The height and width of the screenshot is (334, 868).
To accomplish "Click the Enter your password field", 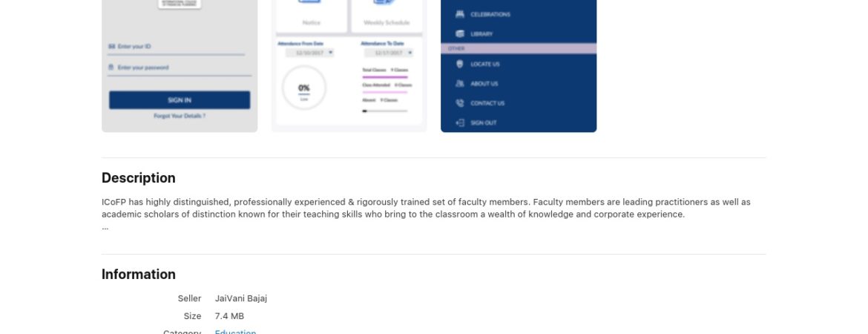I will tap(180, 68).
